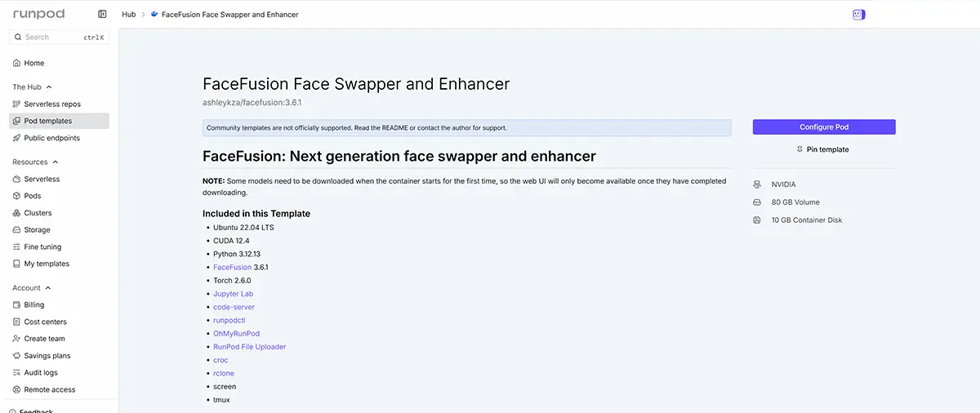
Task: Click the Fine tuning sliders icon
Action: tap(17, 246)
